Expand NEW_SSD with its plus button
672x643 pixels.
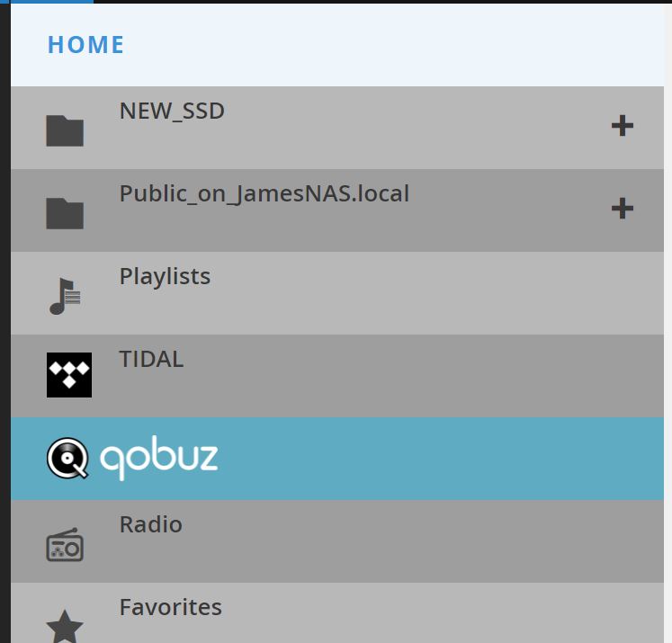(x=623, y=126)
